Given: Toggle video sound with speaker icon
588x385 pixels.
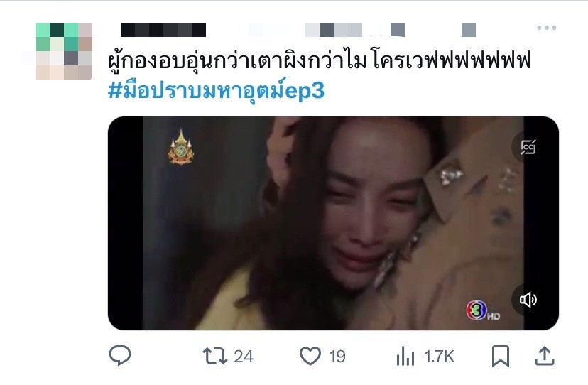Looking at the screenshot, I should (528, 300).
